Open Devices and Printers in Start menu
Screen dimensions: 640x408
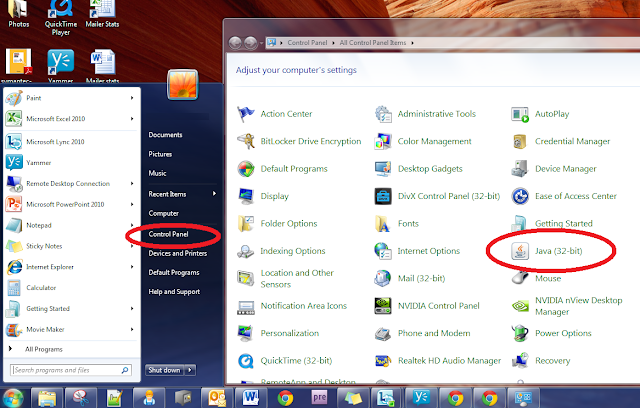pyautogui.click(x=178, y=253)
